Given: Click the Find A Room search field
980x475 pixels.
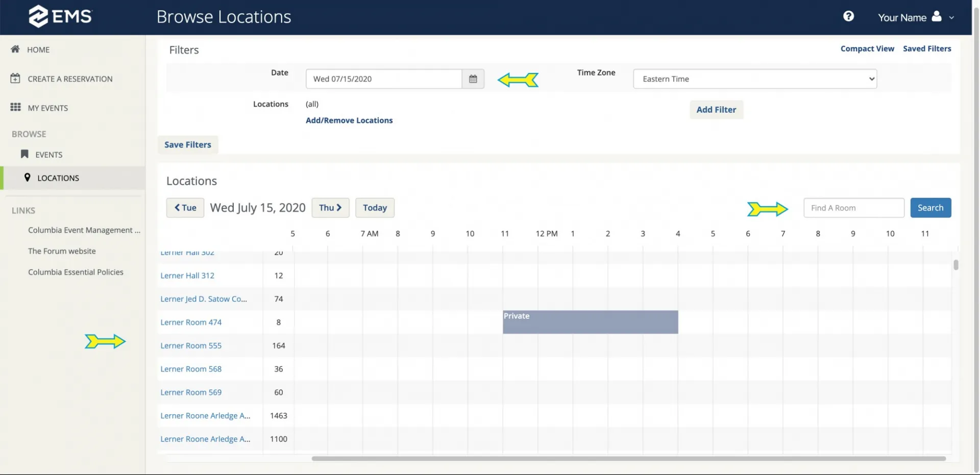Looking at the screenshot, I should click(853, 208).
